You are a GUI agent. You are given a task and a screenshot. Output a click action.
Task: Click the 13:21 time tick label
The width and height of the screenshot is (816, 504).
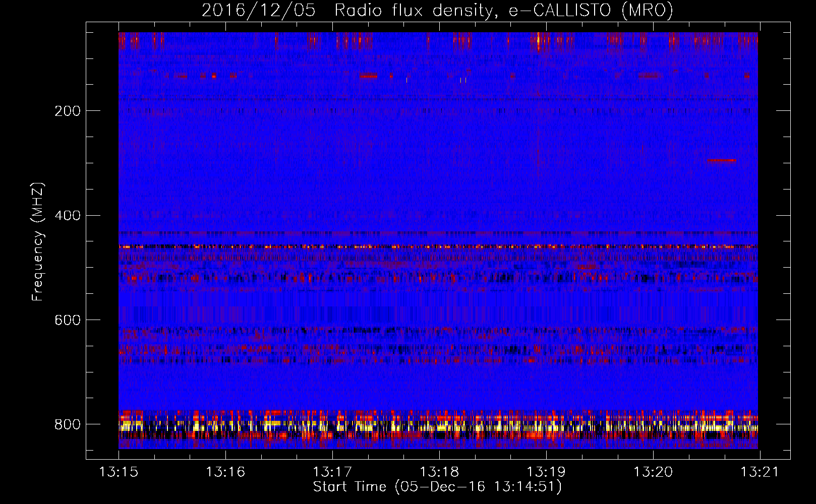pos(760,472)
